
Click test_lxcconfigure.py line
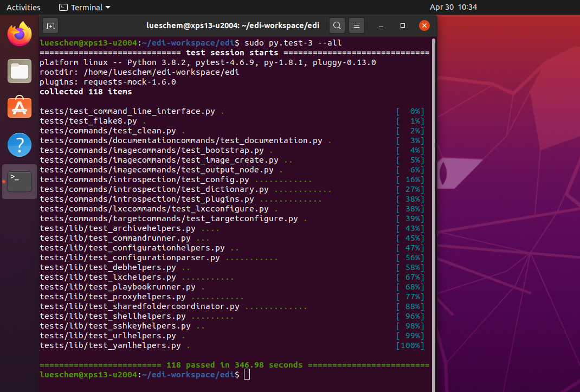coord(231,209)
